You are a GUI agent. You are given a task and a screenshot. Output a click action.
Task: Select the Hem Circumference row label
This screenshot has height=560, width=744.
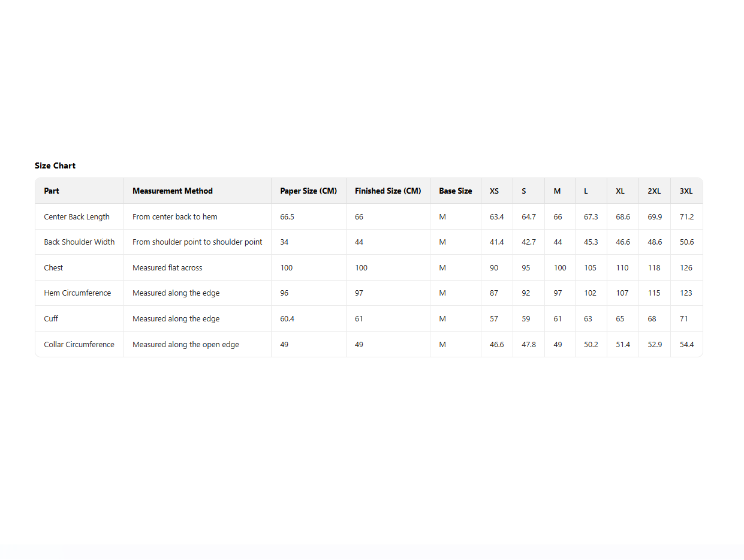point(77,293)
